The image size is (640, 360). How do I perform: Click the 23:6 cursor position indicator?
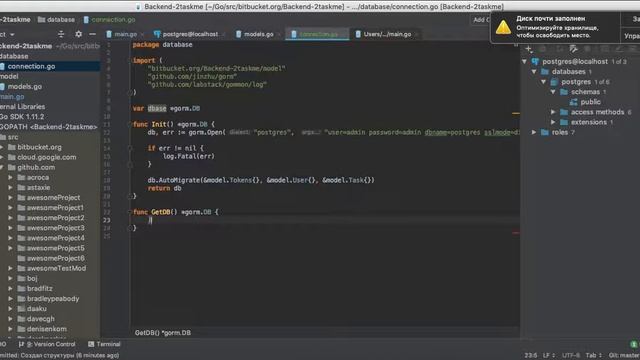(531, 356)
